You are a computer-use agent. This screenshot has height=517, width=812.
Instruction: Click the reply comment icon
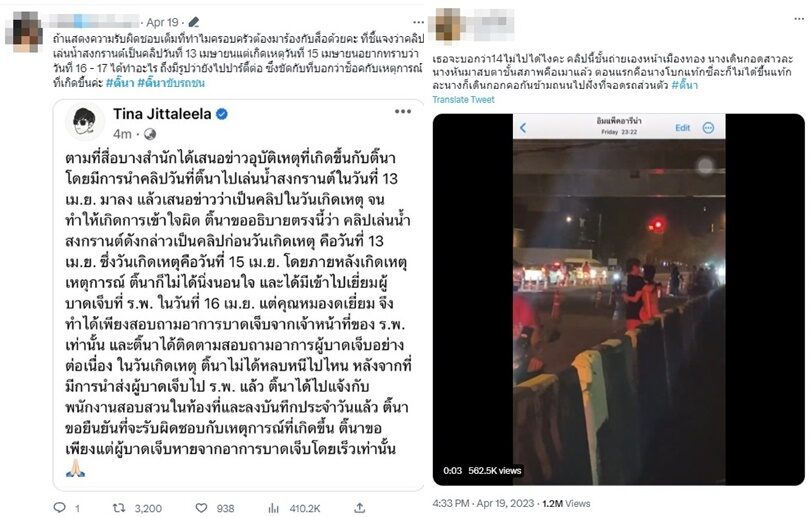coord(60,507)
